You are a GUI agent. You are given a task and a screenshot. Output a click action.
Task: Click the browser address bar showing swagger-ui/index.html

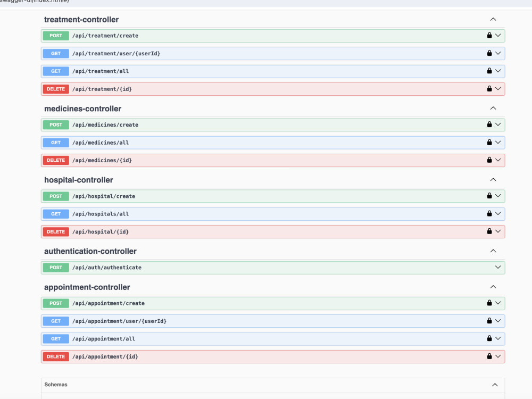click(x=32, y=2)
